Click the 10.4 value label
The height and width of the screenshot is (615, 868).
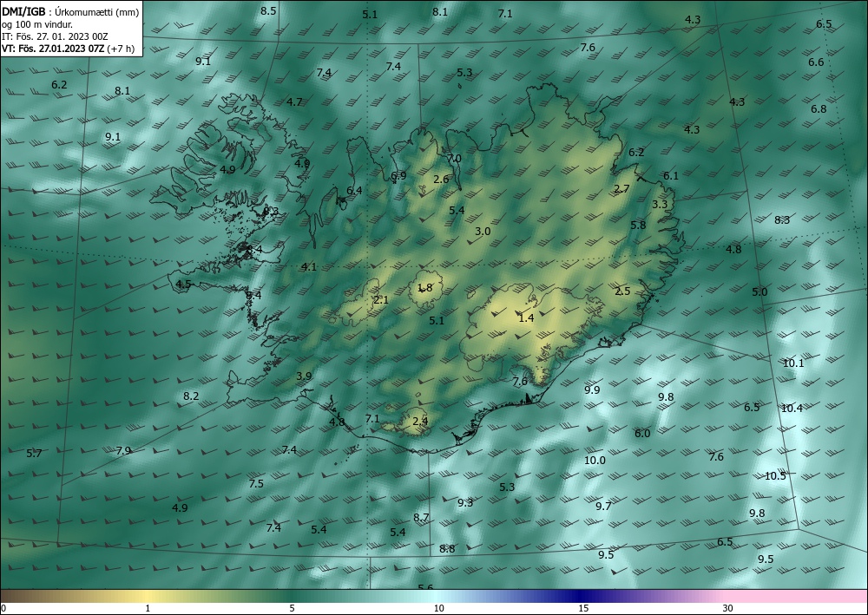coord(792,408)
